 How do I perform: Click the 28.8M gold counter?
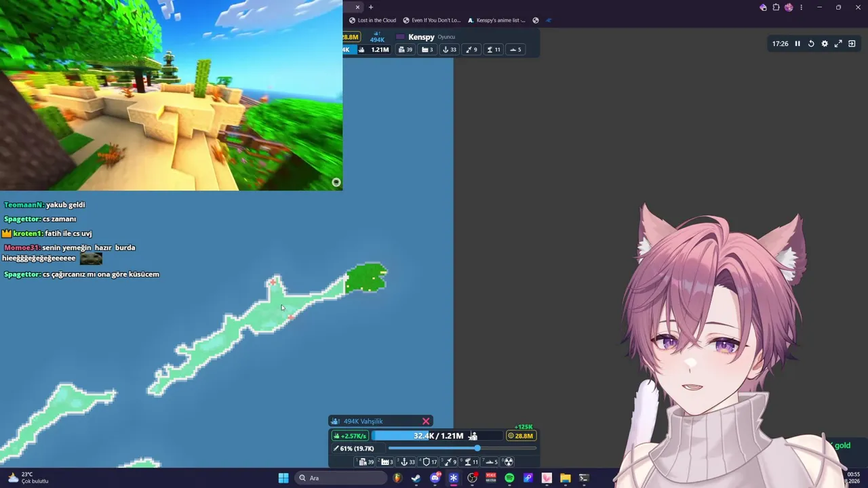pyautogui.click(x=521, y=436)
